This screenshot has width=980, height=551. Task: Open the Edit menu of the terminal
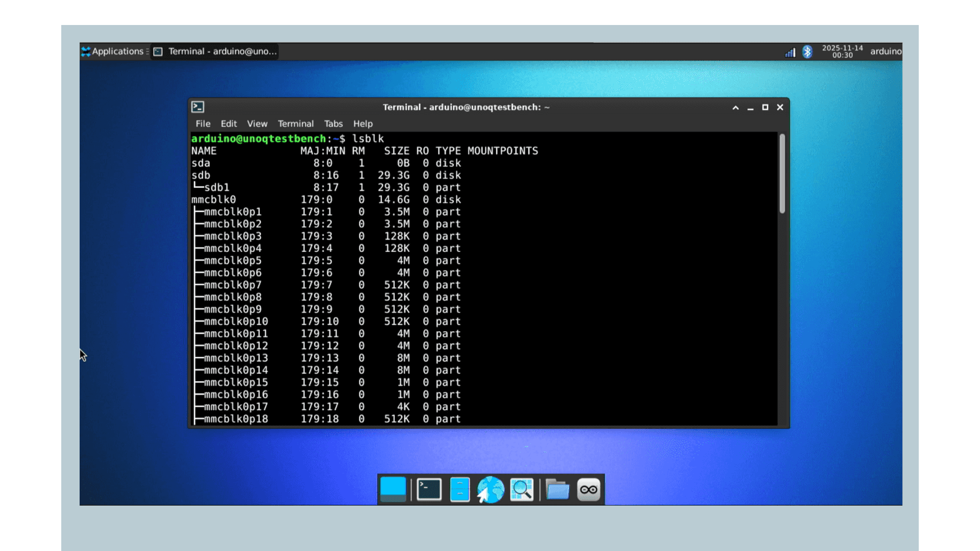coord(228,123)
